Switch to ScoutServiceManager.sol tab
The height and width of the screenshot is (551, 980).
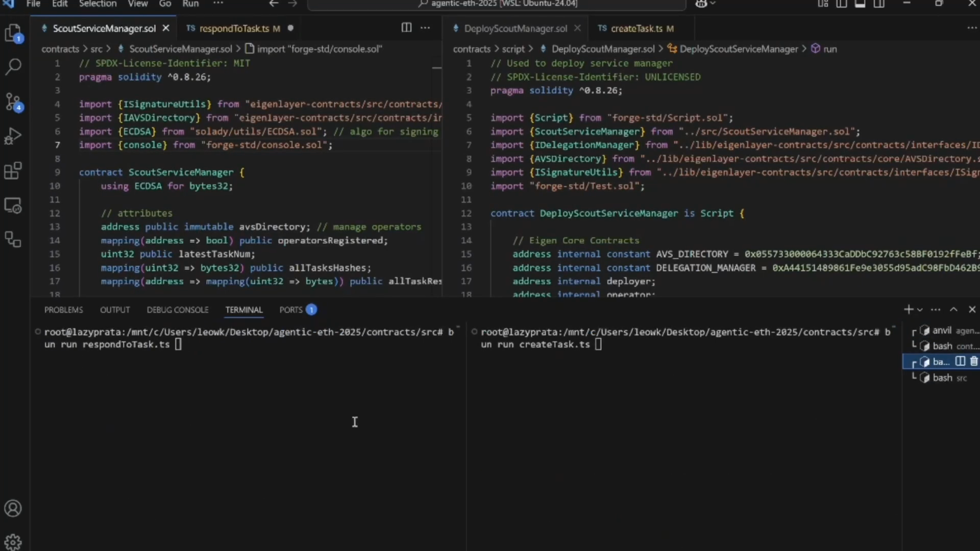(x=104, y=28)
